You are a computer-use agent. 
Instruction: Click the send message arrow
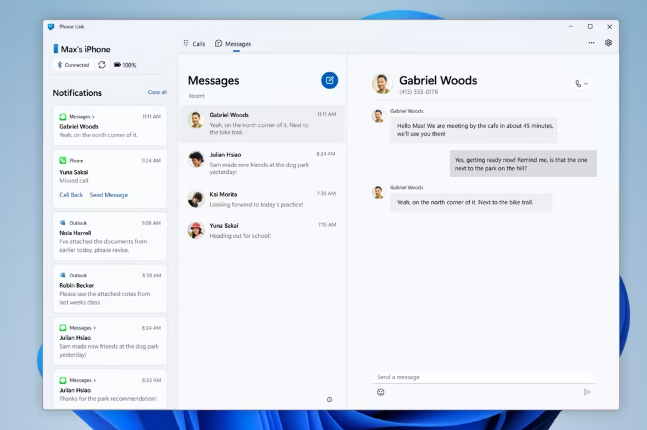click(587, 392)
